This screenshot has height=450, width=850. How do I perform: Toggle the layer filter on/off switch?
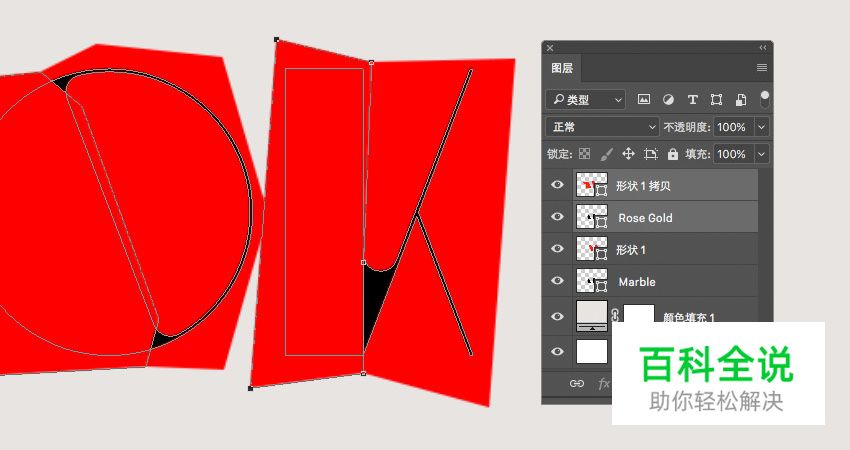coord(765,99)
